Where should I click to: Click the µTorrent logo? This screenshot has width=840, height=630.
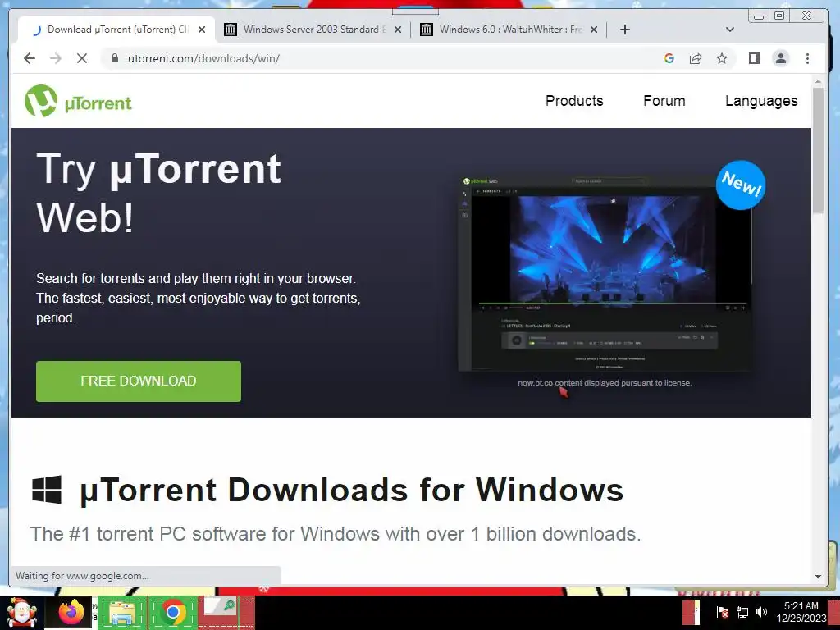point(78,101)
